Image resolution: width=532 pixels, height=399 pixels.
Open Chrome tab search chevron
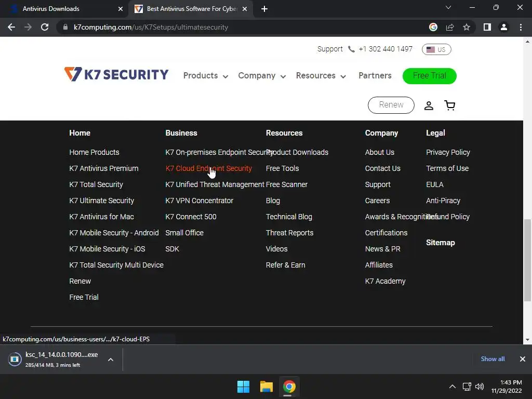448,7
